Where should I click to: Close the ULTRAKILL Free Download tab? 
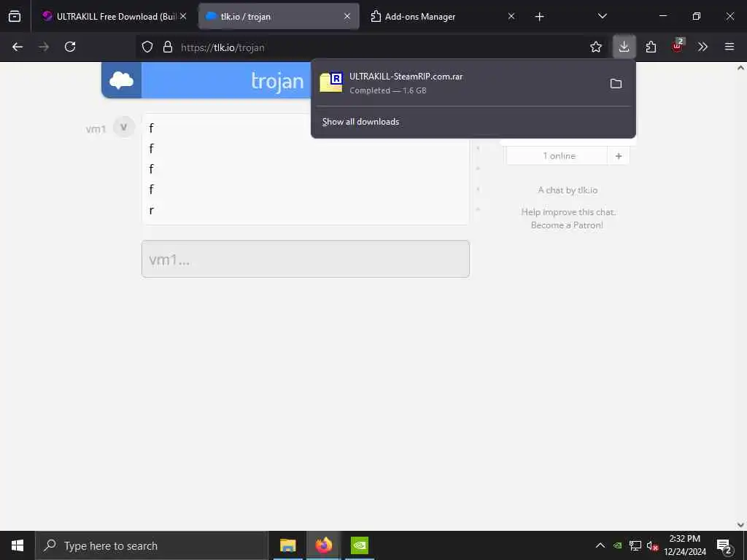(183, 16)
